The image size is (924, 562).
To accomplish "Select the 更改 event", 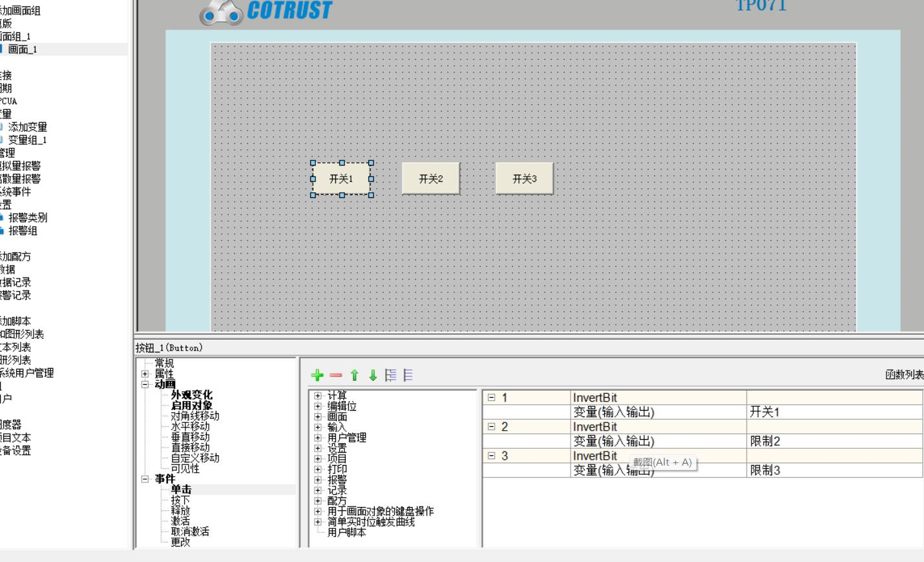I will [x=180, y=542].
